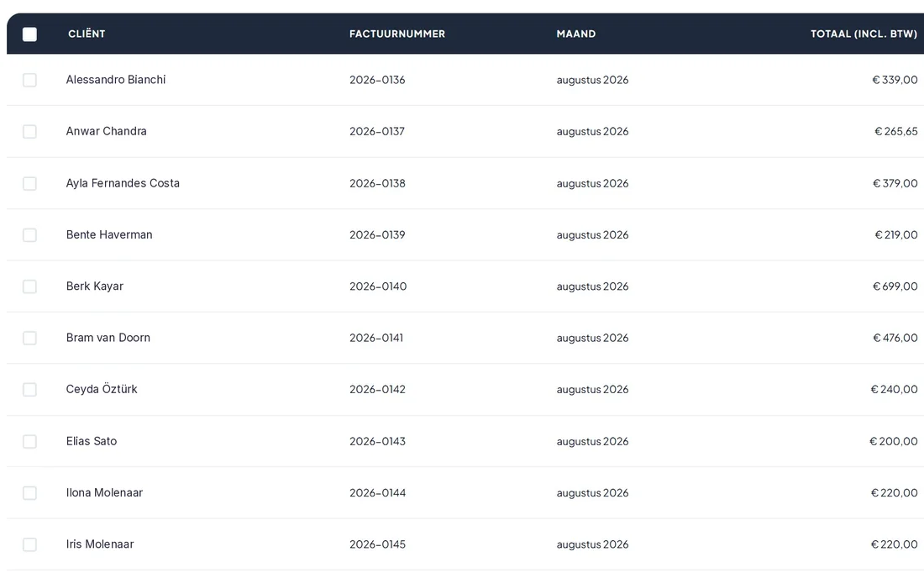Viewport: 924px width, 578px height.
Task: Click invoice number 2026-0140
Action: pyautogui.click(x=378, y=286)
